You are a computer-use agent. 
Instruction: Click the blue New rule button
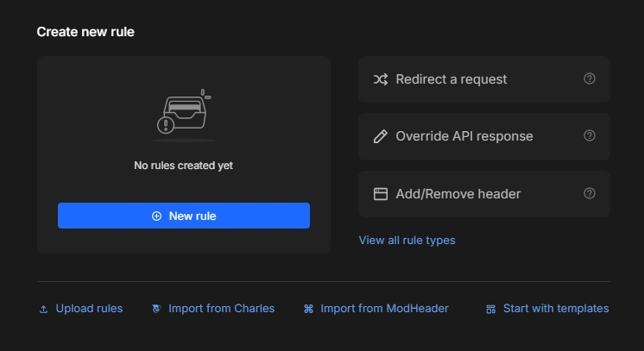point(184,216)
